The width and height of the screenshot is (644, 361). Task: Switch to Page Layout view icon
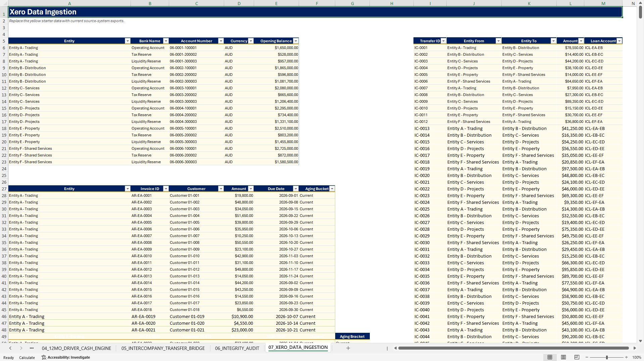[563, 357]
